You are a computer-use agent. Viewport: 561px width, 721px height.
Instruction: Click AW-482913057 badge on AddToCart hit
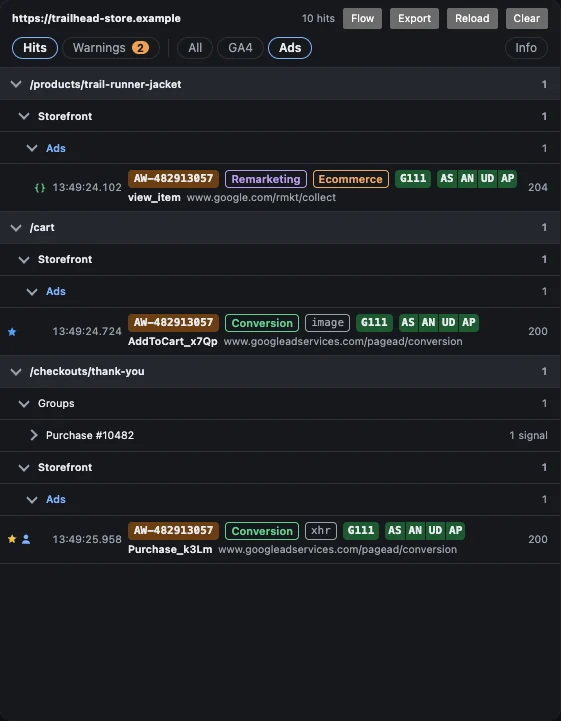coord(173,322)
